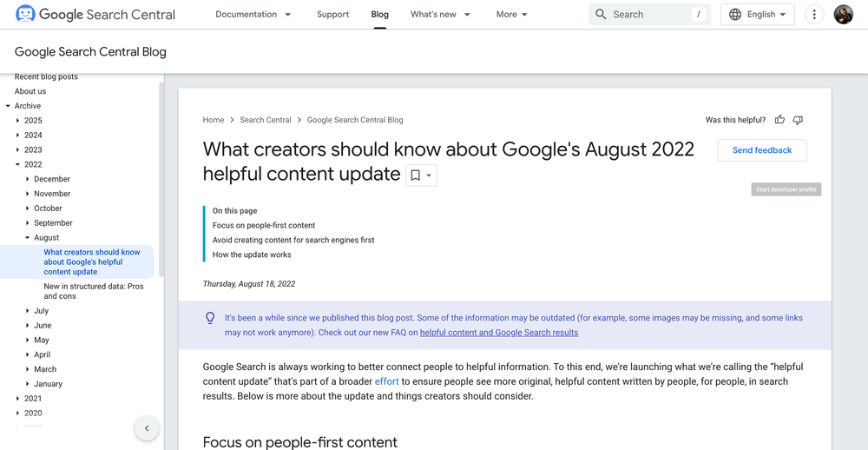The width and height of the screenshot is (868, 450).
Task: Expand the 2024 archive year
Action: pyautogui.click(x=17, y=136)
